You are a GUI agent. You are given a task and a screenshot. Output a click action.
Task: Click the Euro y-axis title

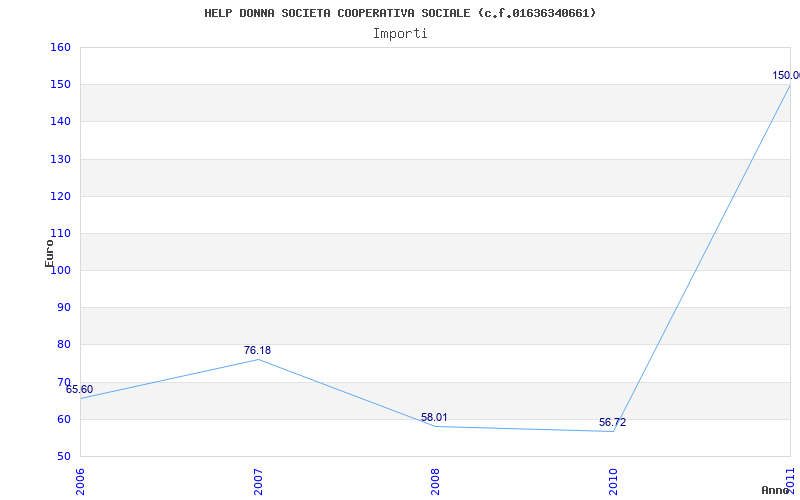(x=49, y=253)
